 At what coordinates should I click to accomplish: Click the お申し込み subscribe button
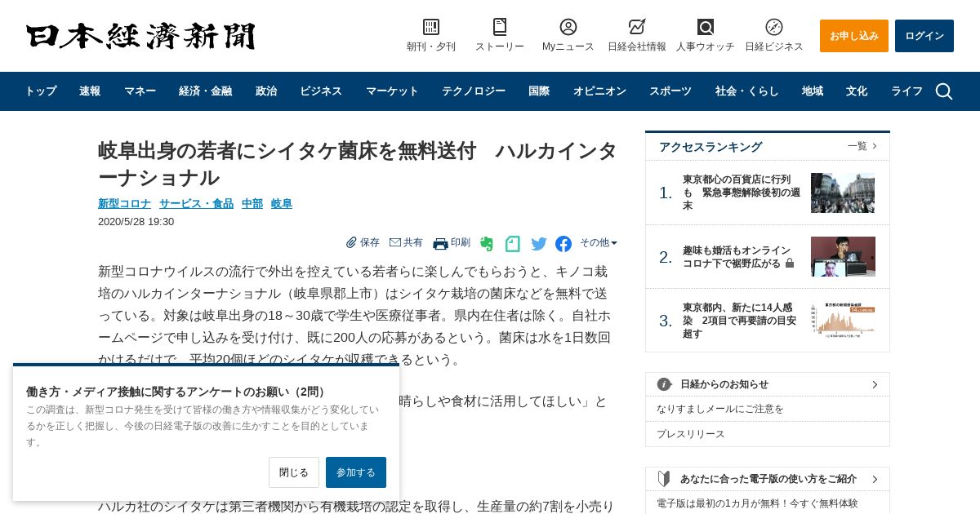pos(854,36)
